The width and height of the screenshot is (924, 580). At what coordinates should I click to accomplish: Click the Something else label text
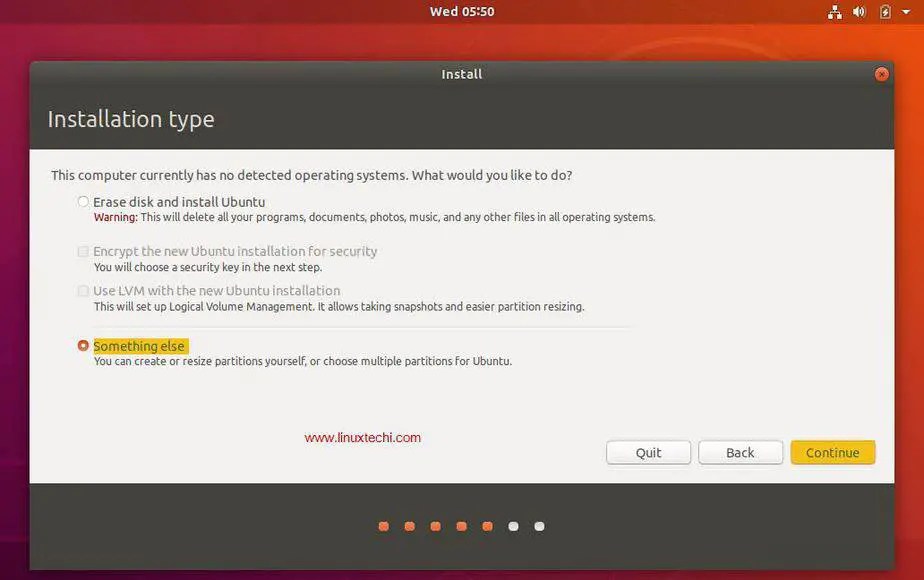tap(139, 346)
